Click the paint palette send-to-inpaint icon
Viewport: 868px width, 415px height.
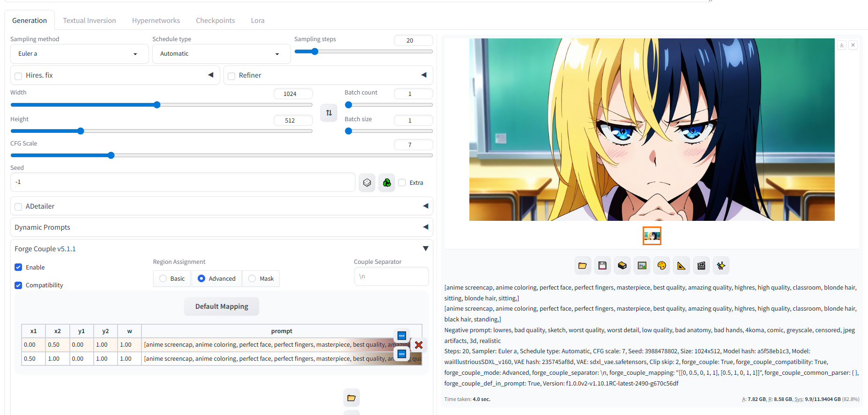[x=662, y=266]
